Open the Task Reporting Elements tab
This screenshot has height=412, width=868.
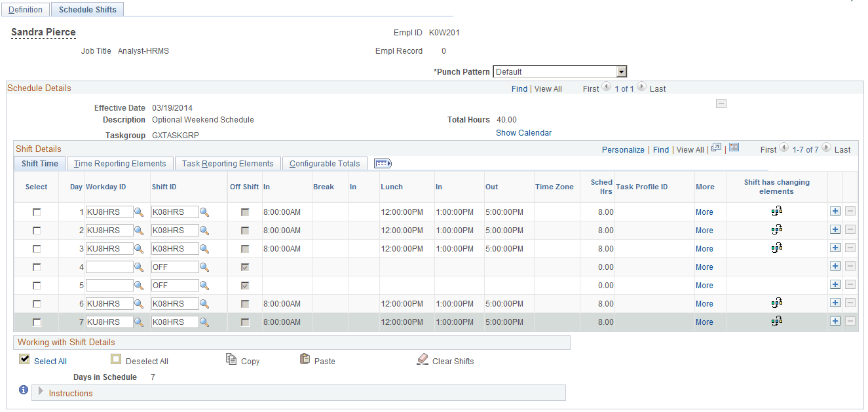[227, 163]
